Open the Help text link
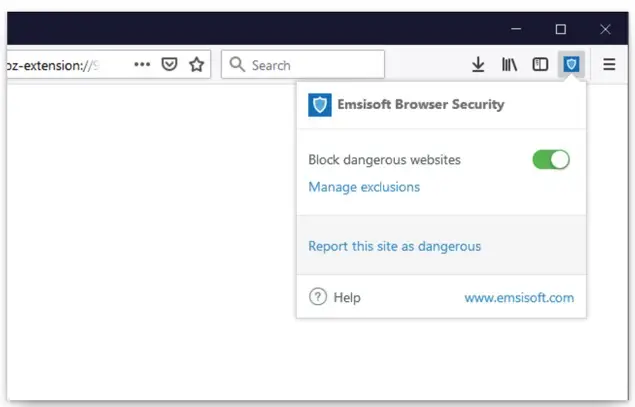This screenshot has width=635, height=407. point(347,298)
